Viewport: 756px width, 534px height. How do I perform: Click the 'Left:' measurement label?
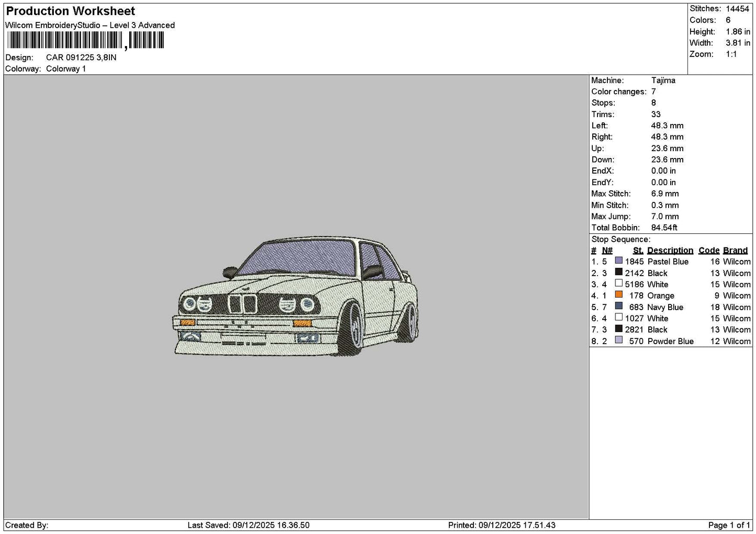[600, 126]
